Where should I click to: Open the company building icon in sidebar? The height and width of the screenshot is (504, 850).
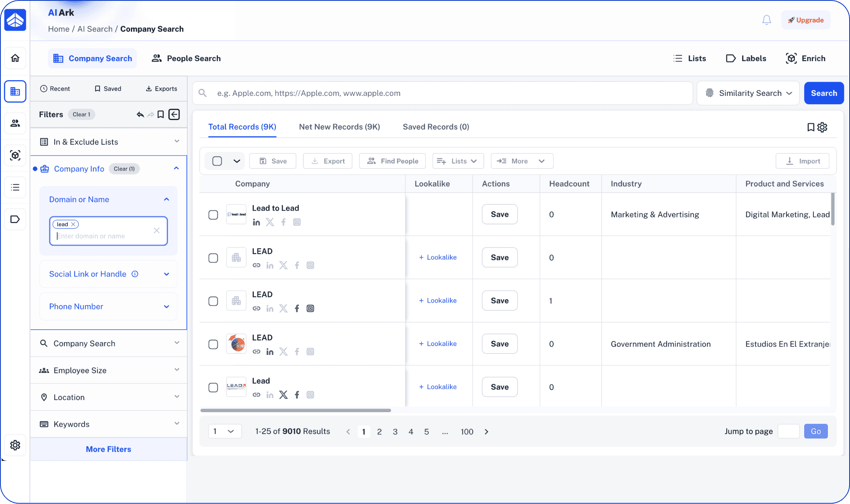coord(15,91)
